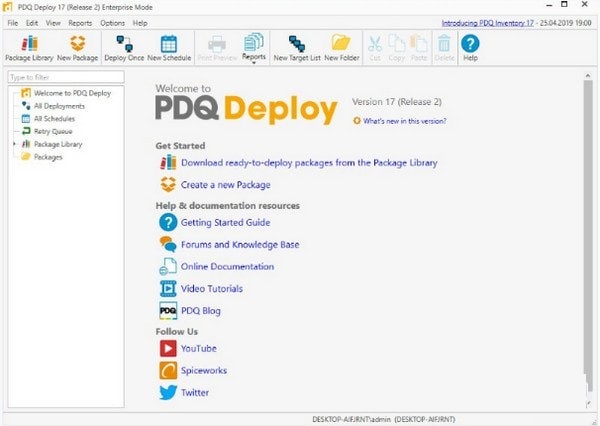The height and width of the screenshot is (426, 600).
Task: Open Introducing PDQ Inventory 17 link
Action: point(487,23)
